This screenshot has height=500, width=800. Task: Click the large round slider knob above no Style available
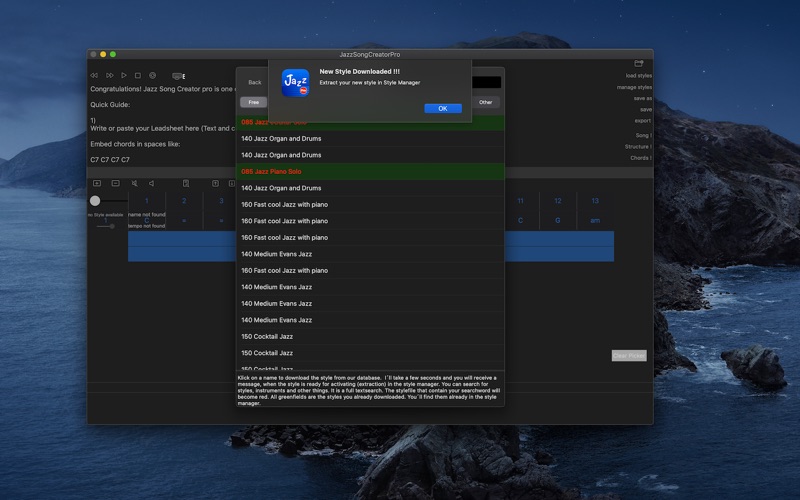(x=95, y=201)
